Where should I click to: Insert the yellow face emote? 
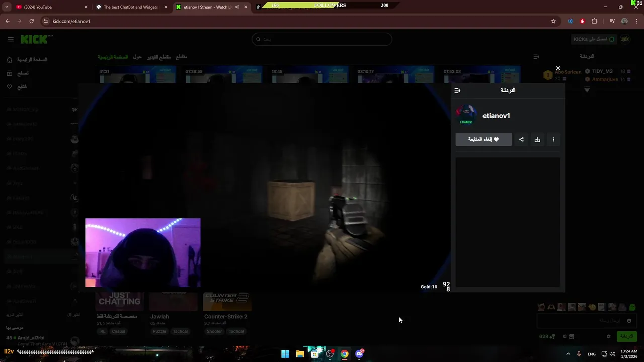click(592, 307)
